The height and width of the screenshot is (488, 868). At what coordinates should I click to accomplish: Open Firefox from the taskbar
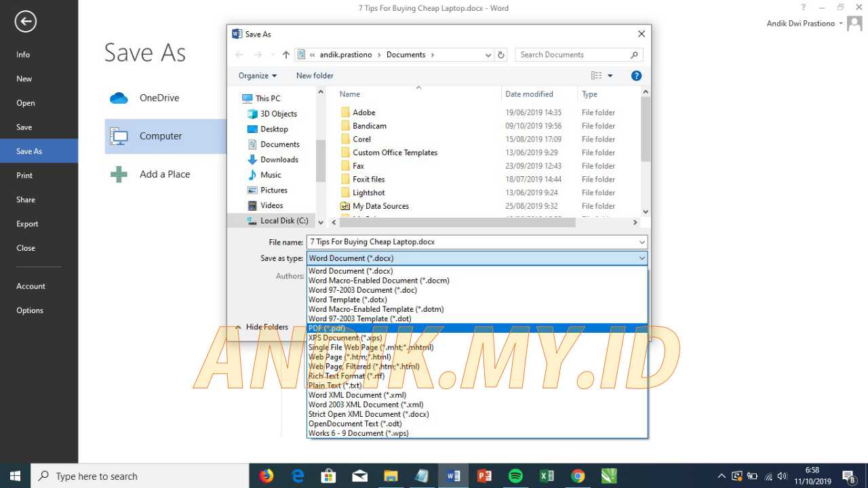tap(267, 476)
